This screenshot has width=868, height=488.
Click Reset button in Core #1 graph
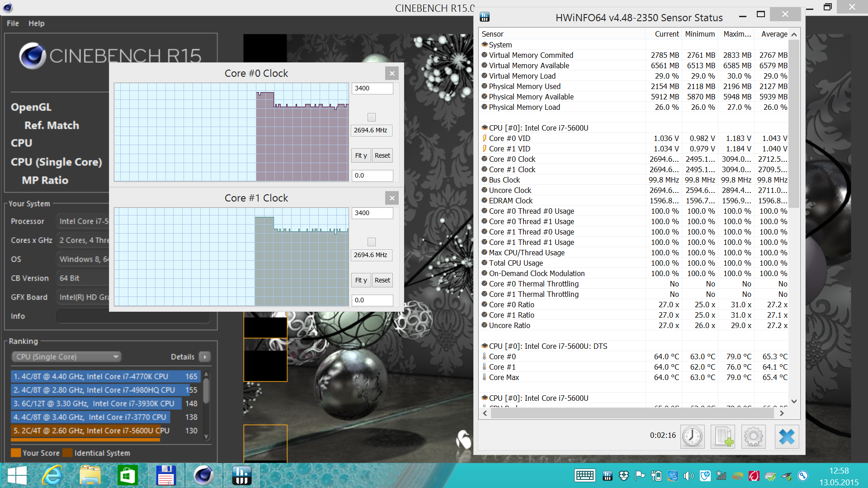tap(382, 280)
